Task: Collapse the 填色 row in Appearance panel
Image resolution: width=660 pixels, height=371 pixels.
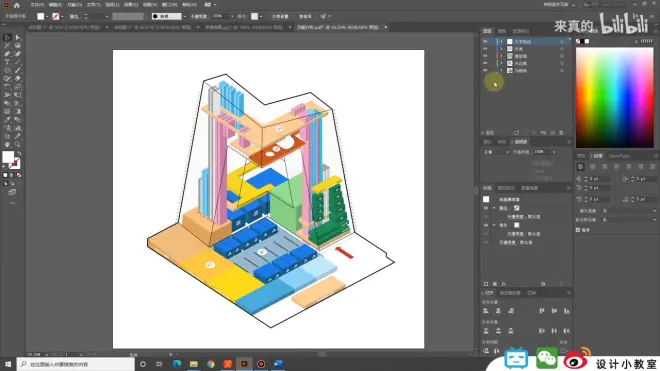Action: click(494, 225)
